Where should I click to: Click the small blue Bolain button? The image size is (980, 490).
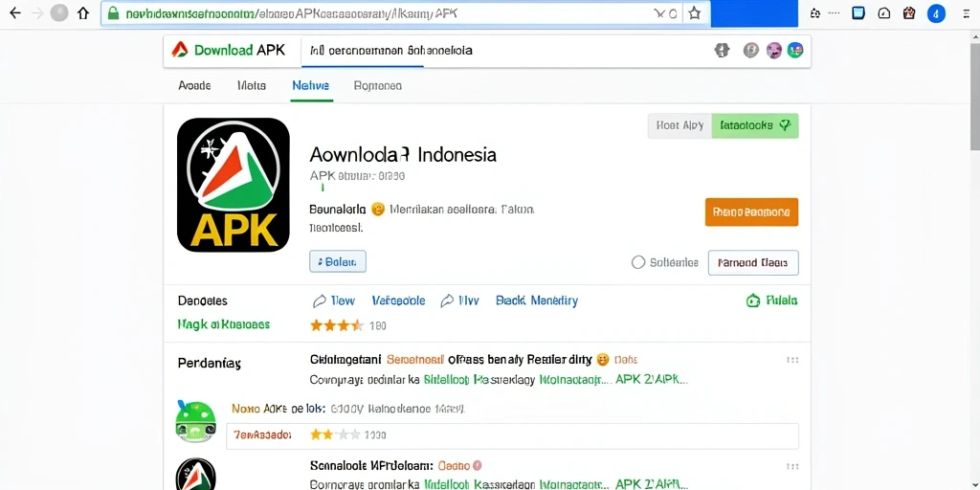(x=338, y=261)
